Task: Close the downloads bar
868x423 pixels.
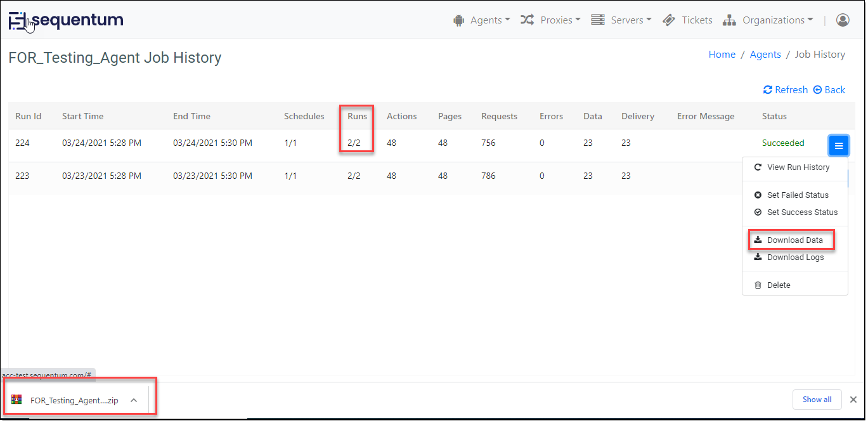Action: coord(853,400)
